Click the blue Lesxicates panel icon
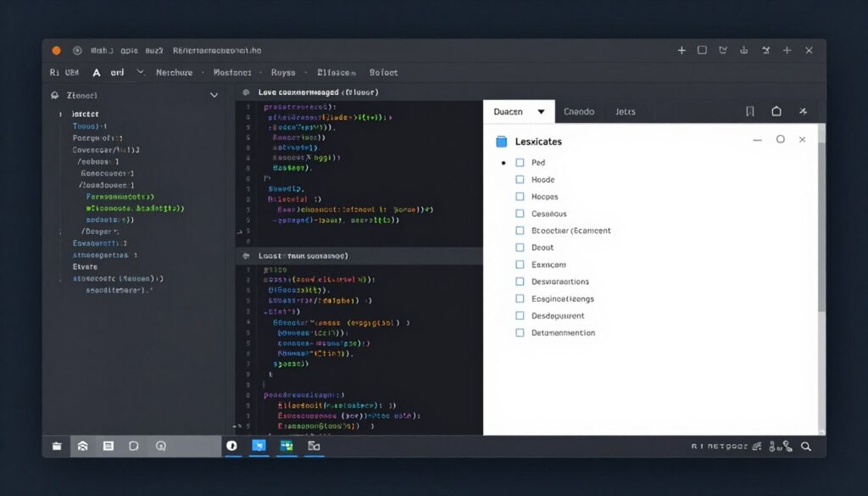 (x=501, y=142)
